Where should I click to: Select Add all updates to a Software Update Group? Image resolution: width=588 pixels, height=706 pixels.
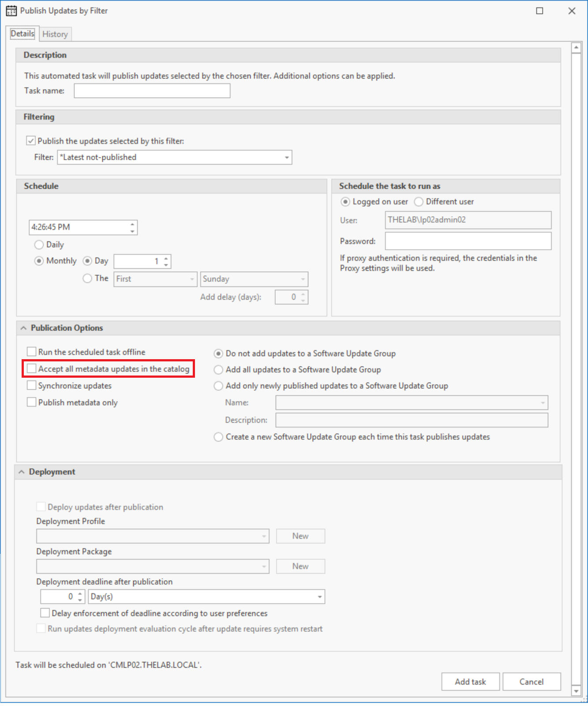[x=218, y=370]
